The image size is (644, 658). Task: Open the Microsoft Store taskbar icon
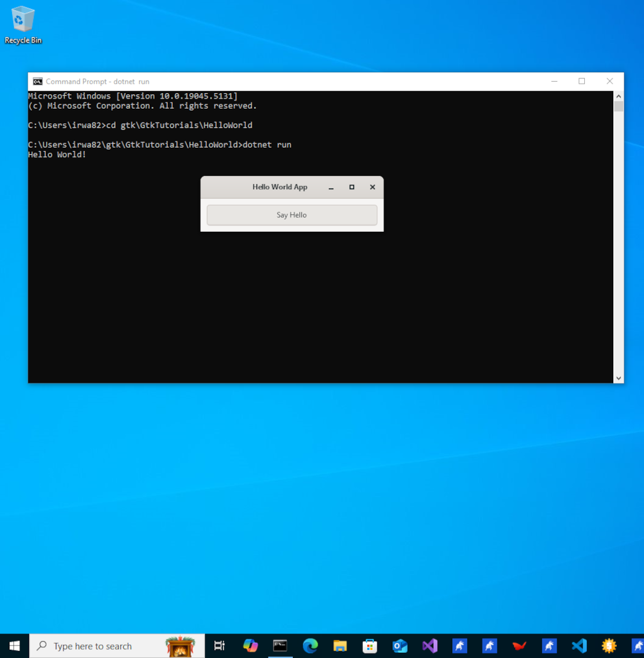369,645
